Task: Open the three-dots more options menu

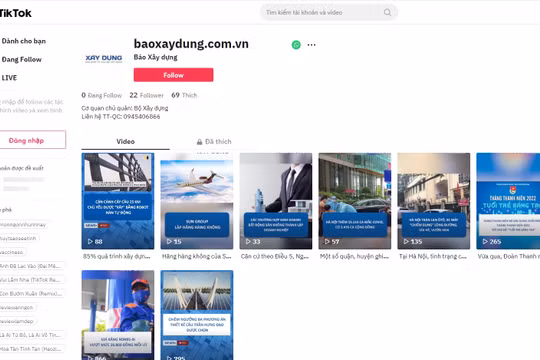Action: [x=311, y=45]
